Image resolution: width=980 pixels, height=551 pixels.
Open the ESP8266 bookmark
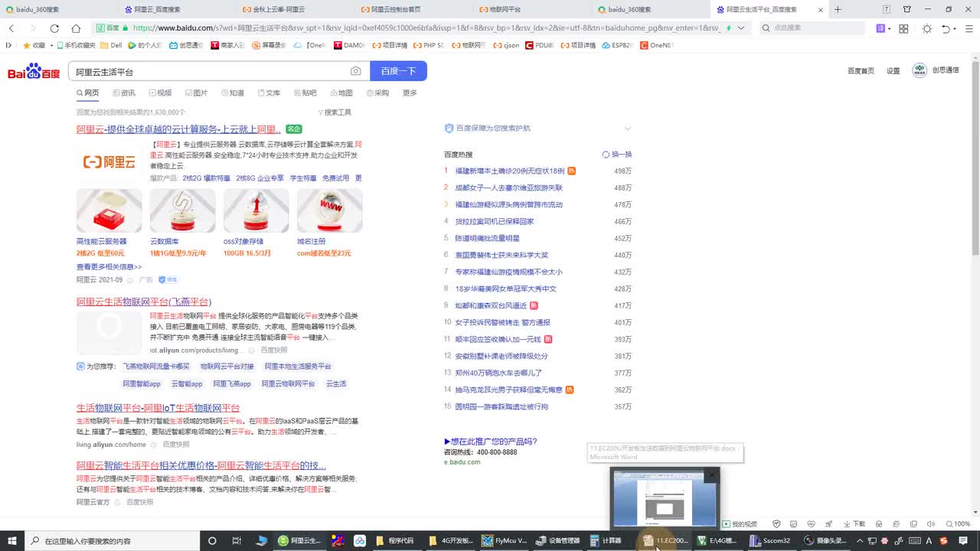618,45
